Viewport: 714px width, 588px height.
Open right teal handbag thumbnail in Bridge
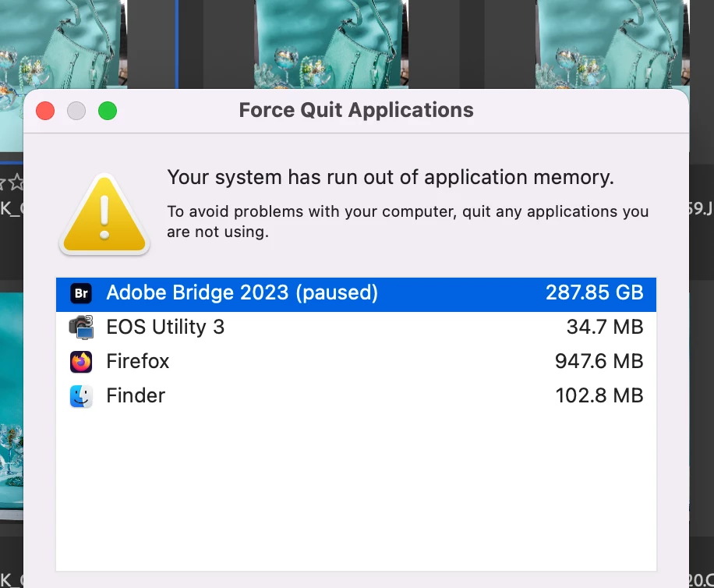(613, 44)
